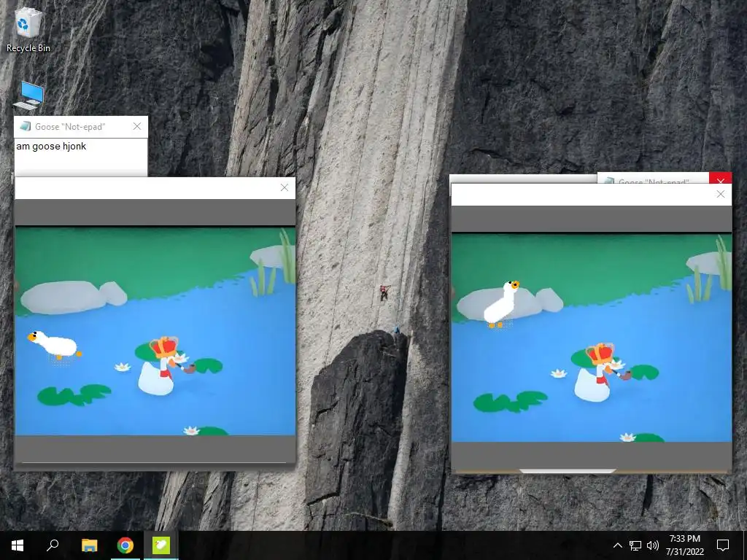Select the This PC computer desktop icon
This screenshot has height=560, width=747.
tap(29, 95)
